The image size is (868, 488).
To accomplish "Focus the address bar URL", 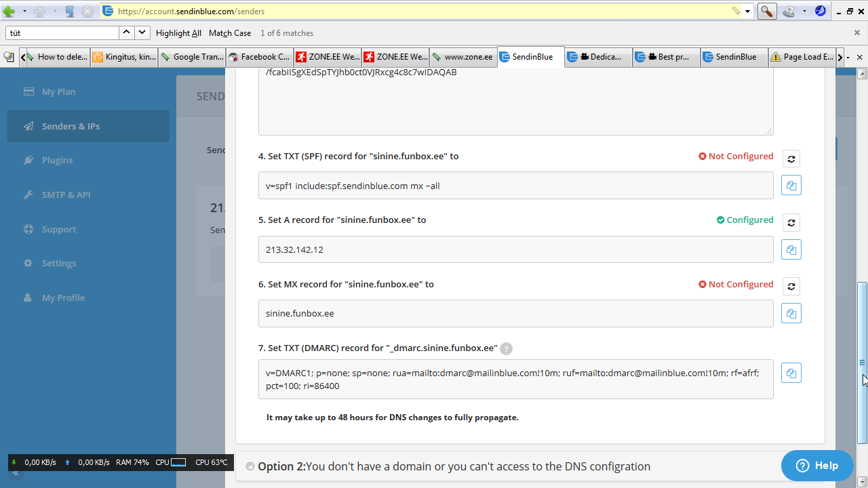I will pyautogui.click(x=420, y=11).
